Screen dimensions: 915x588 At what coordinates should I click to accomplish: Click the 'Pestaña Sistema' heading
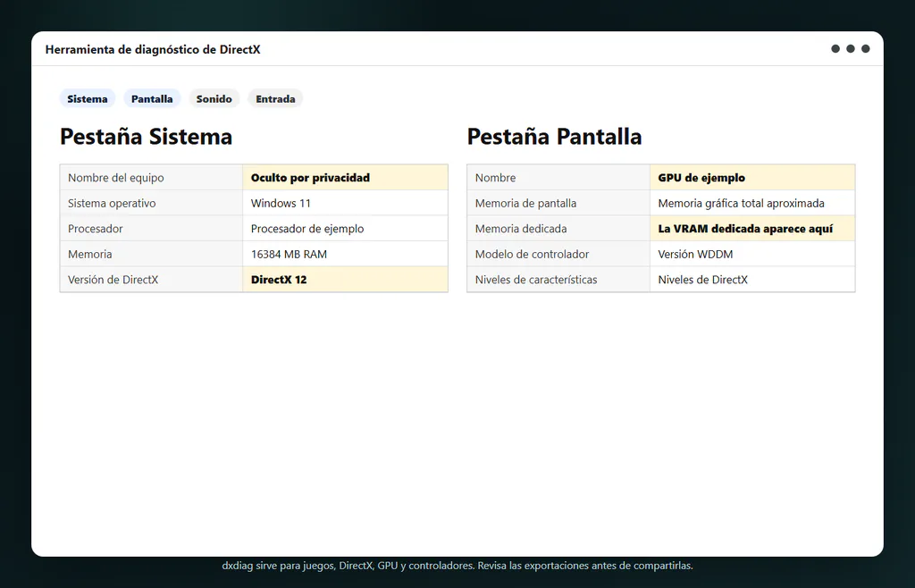pyautogui.click(x=146, y=137)
